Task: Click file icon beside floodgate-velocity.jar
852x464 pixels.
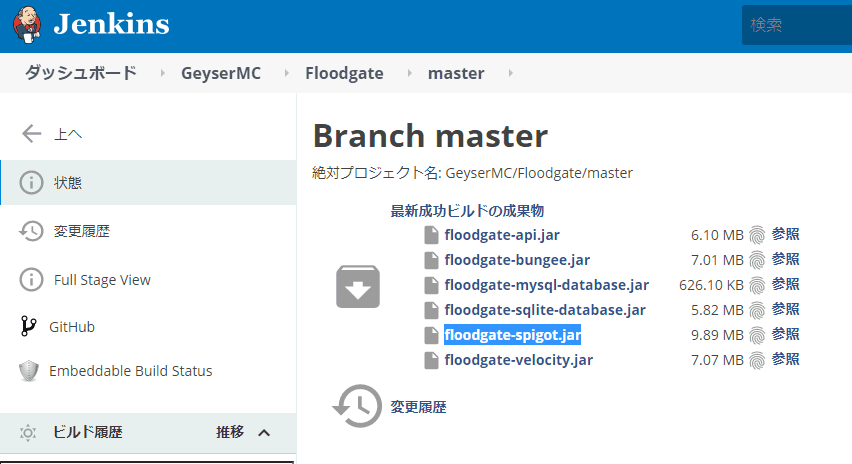Action: coord(431,360)
